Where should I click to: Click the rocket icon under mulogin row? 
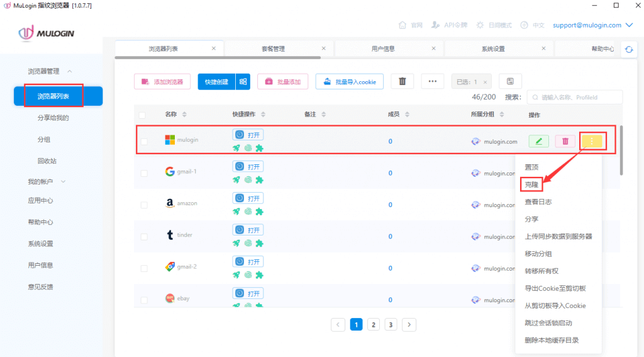tap(236, 148)
